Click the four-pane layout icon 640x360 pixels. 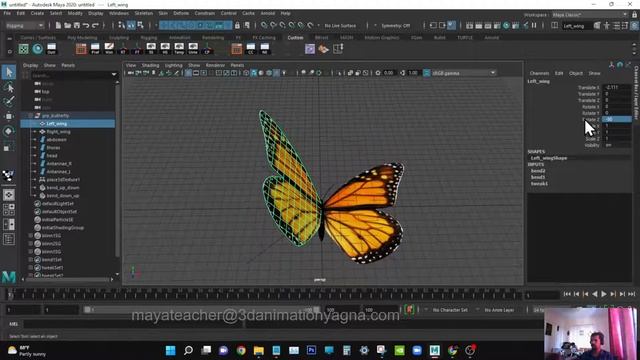(9, 210)
